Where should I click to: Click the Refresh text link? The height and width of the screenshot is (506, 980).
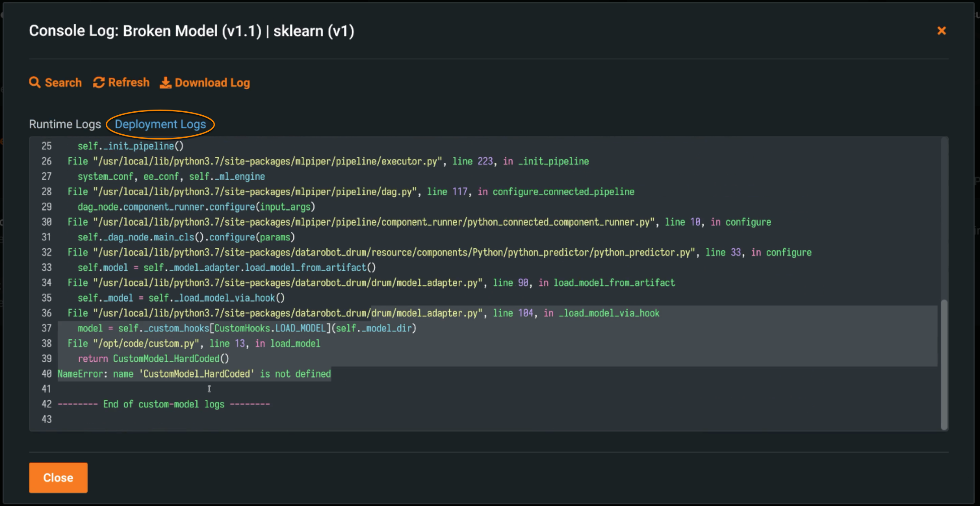pyautogui.click(x=129, y=82)
